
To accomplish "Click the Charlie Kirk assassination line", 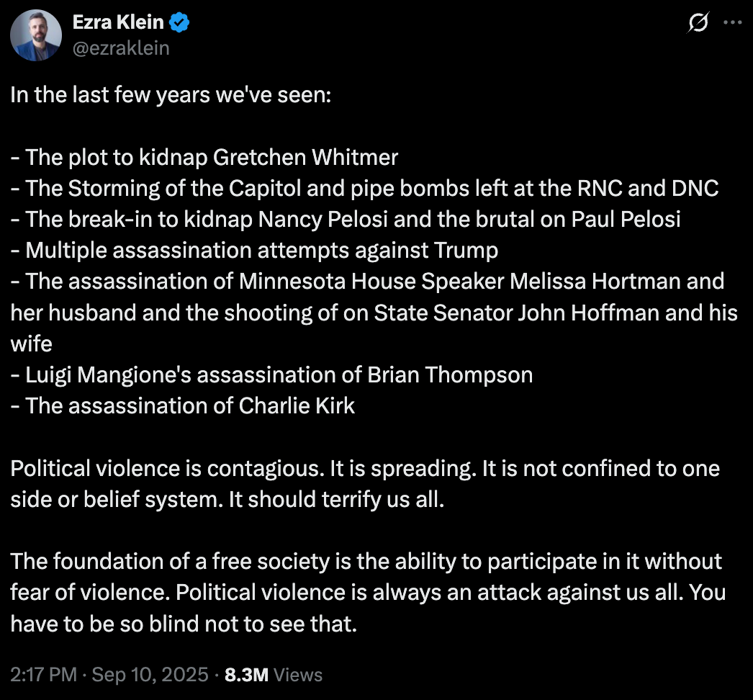I will click(x=182, y=406).
